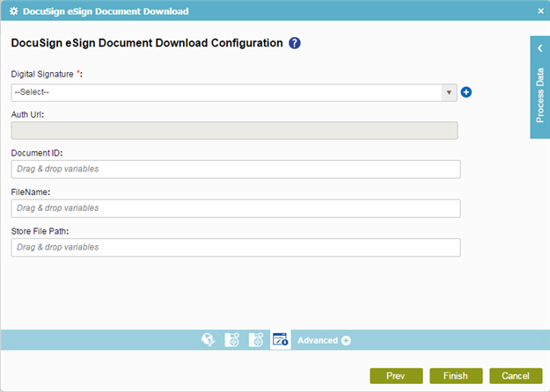Open the help question mark icon
Screen dimensions: 550x392
[x=294, y=43]
